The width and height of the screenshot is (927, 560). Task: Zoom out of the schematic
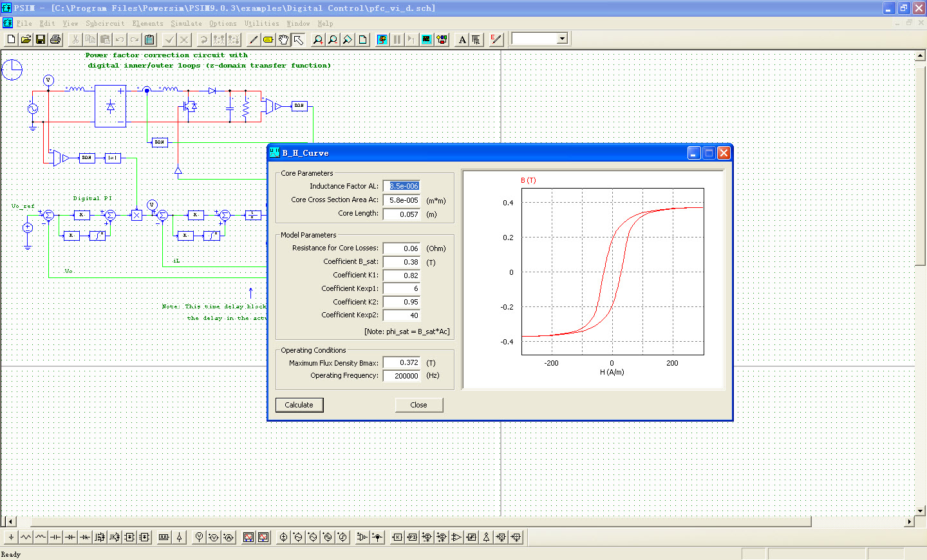[333, 40]
